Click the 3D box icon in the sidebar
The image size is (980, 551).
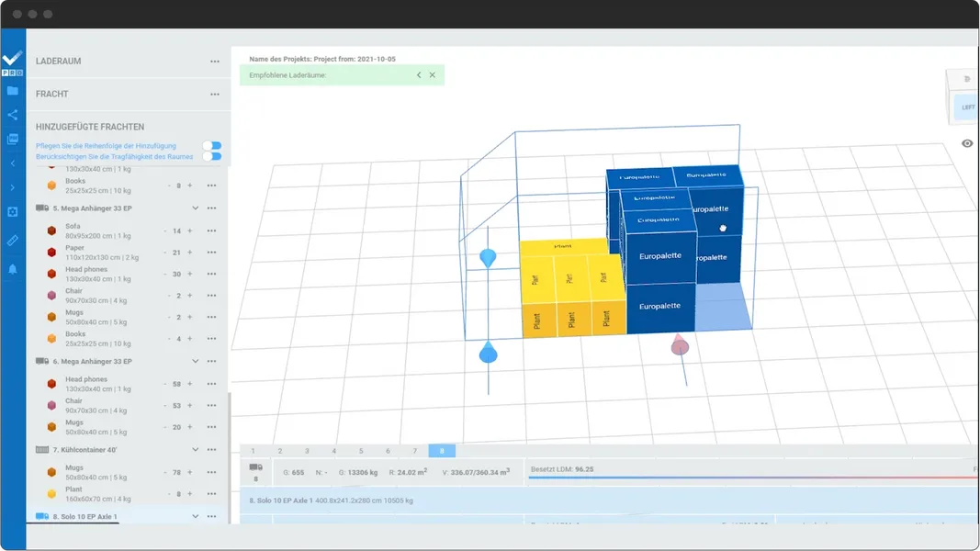[x=12, y=211]
